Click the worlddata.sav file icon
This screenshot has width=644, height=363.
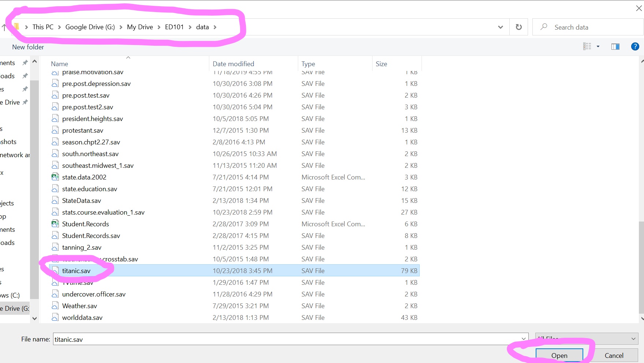[x=55, y=318]
